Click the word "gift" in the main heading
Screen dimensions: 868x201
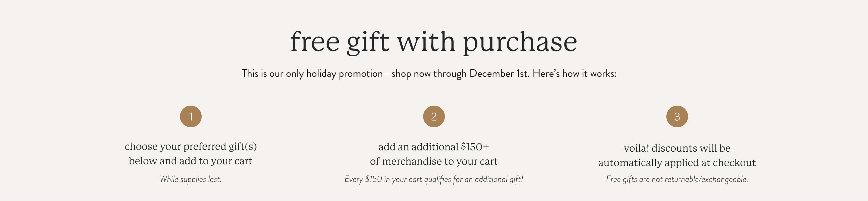click(x=368, y=42)
